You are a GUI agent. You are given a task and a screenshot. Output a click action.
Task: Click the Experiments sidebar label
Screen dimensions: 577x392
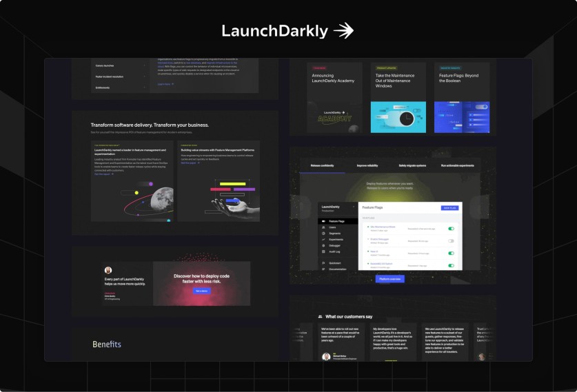click(336, 239)
